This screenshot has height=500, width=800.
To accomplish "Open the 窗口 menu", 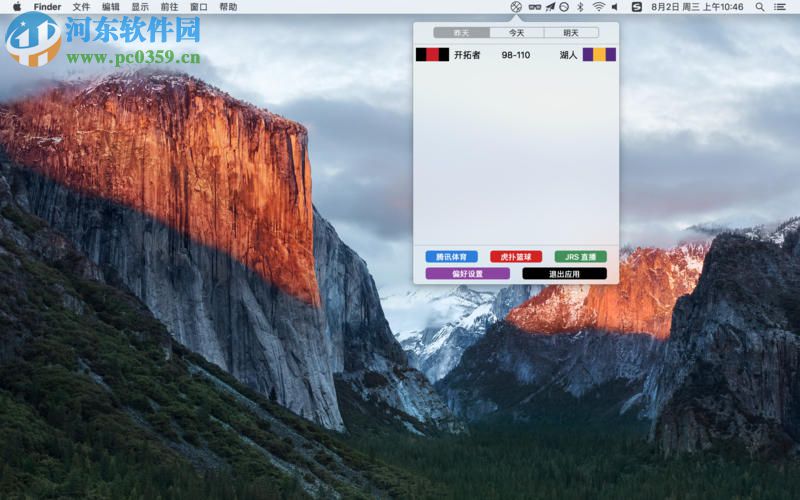I will click(x=198, y=7).
